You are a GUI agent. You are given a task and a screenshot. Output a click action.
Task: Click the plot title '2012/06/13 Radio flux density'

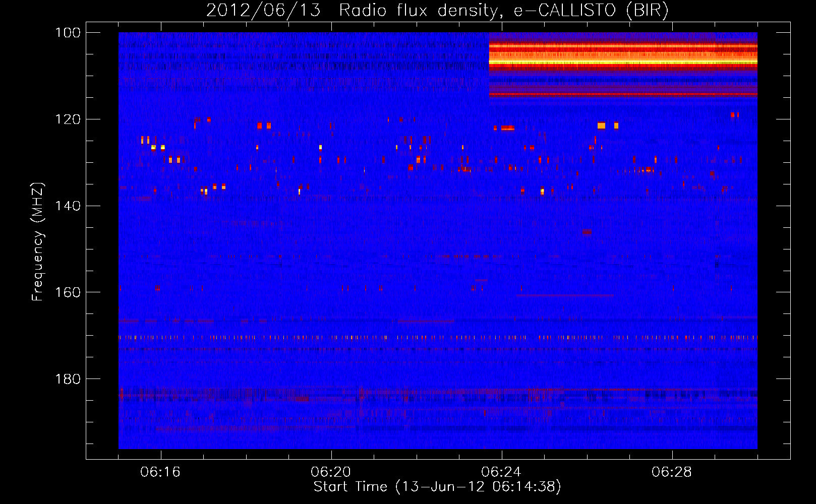click(437, 10)
